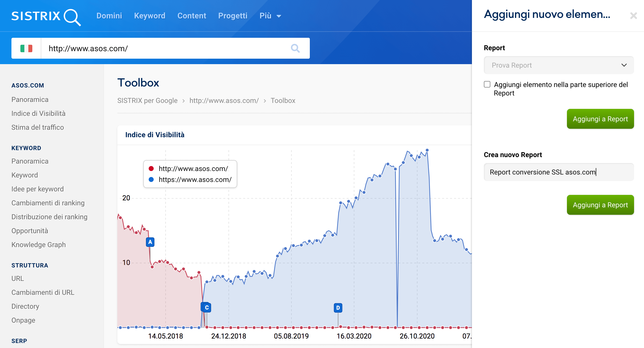Open Panoramica under KEYWORD section
644x348 pixels.
pos(30,161)
